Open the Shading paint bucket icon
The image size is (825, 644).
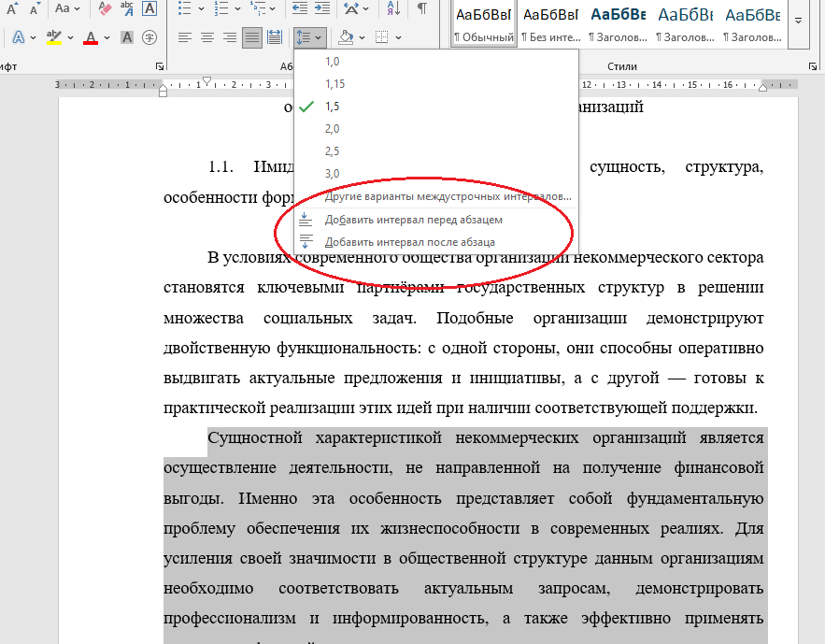344,37
